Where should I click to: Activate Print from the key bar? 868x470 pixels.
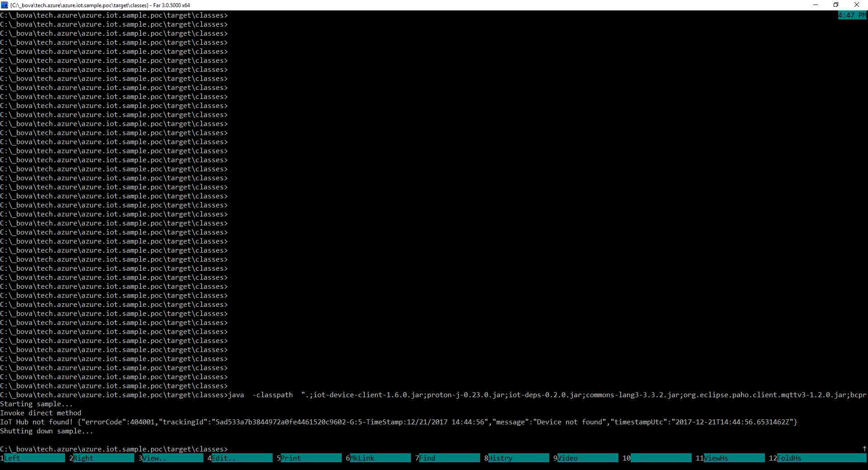[308, 458]
